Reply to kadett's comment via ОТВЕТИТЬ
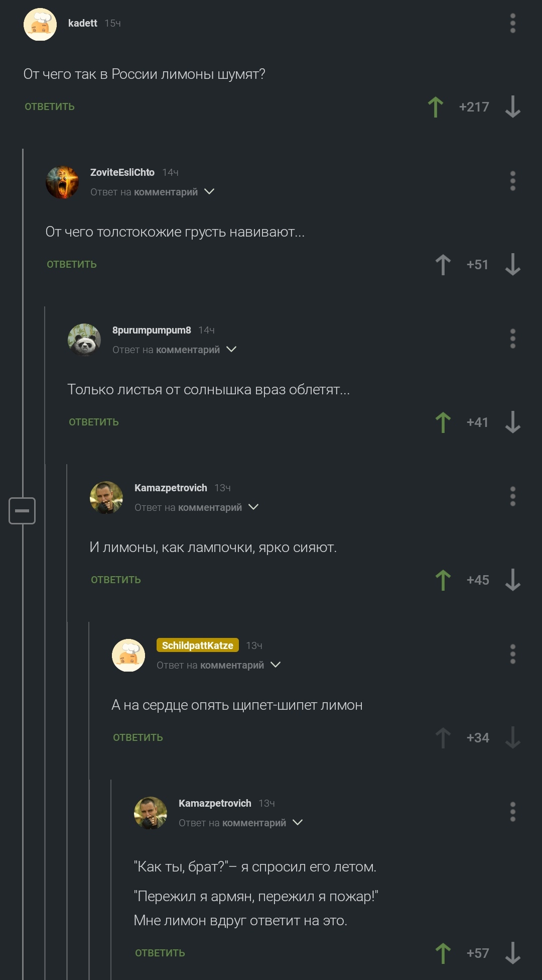Screen dimensions: 542x980 [50, 107]
